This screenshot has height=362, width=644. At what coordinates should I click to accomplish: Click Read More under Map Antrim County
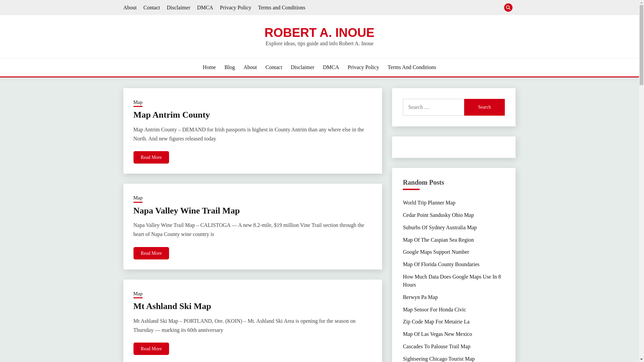point(151,158)
